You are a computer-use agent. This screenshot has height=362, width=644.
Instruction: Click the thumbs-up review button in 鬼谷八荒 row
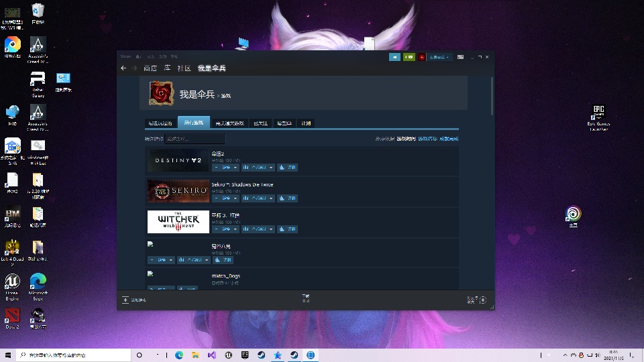(x=223, y=260)
